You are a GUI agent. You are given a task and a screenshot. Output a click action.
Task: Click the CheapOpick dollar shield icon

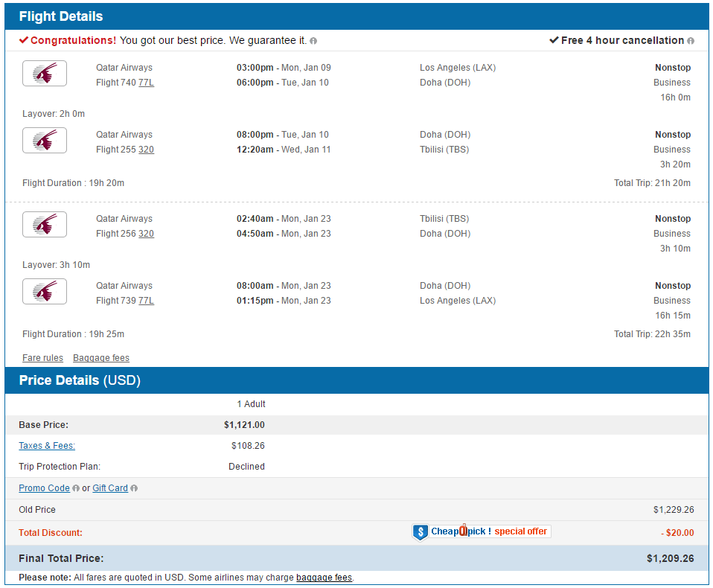(421, 531)
